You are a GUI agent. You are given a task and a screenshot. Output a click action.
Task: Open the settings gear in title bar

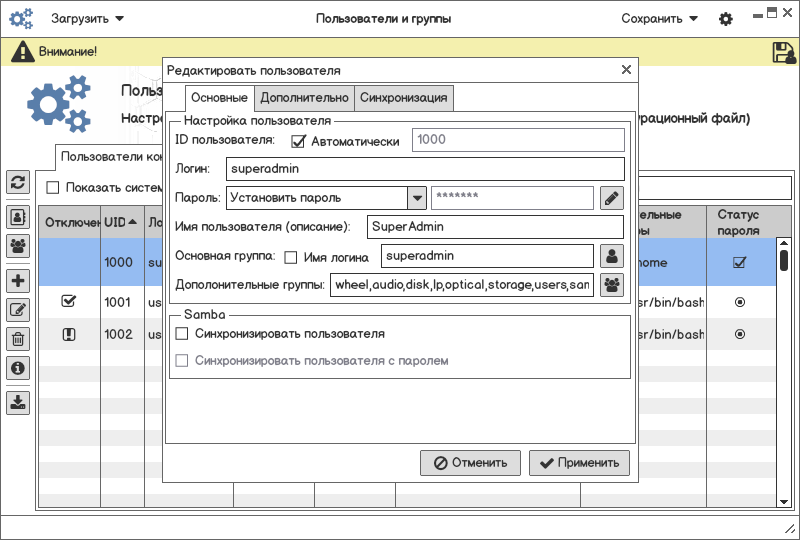(726, 19)
